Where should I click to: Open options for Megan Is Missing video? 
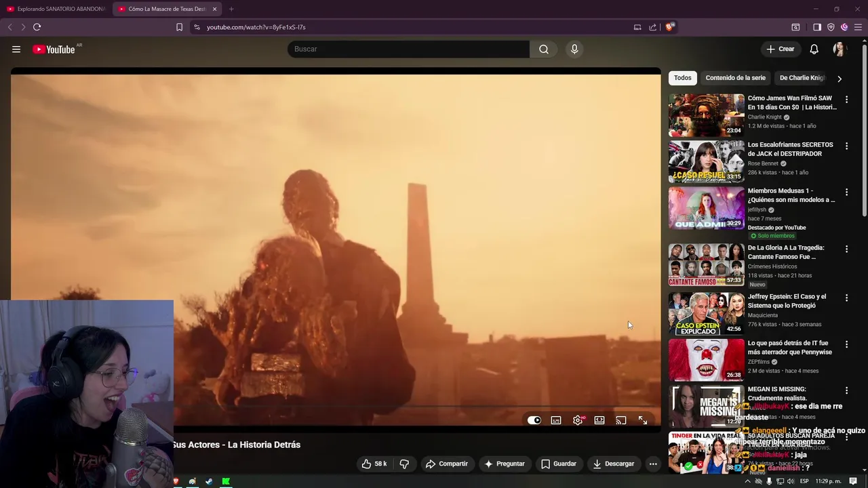point(846,390)
